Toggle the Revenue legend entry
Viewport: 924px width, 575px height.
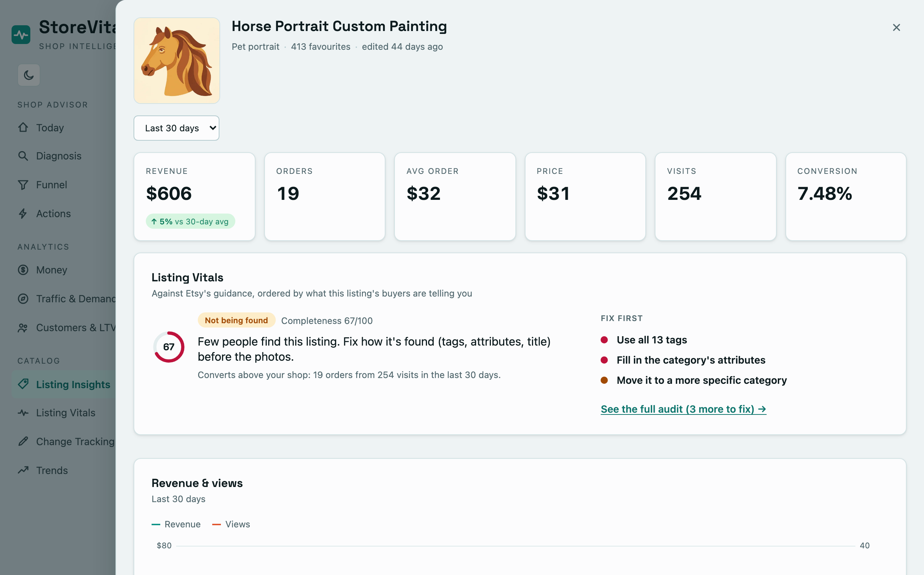[176, 524]
